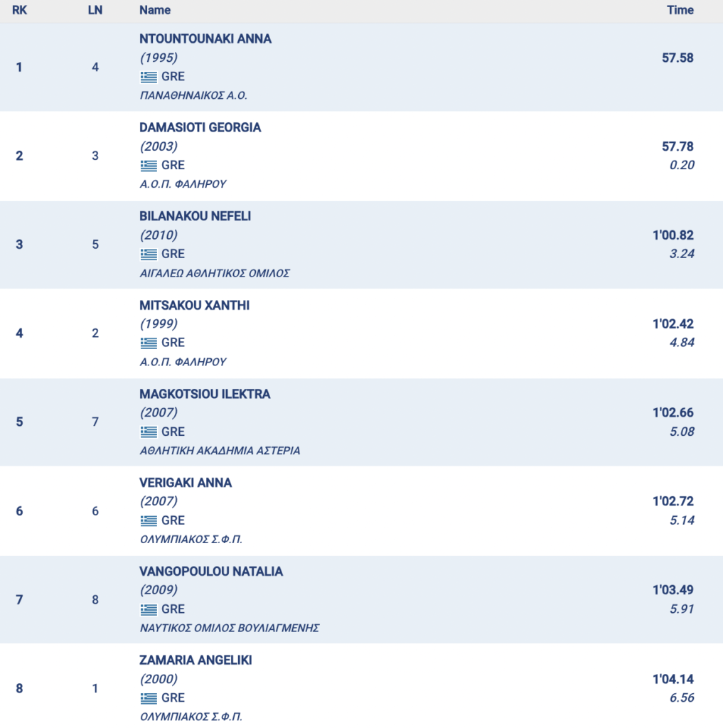Click the Name column header
The width and height of the screenshot is (723, 728).
155,10
